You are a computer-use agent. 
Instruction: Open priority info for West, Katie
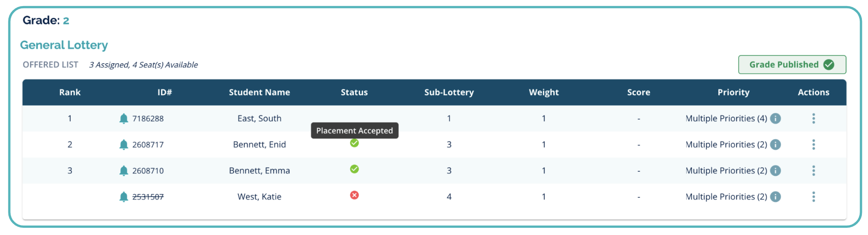(775, 197)
